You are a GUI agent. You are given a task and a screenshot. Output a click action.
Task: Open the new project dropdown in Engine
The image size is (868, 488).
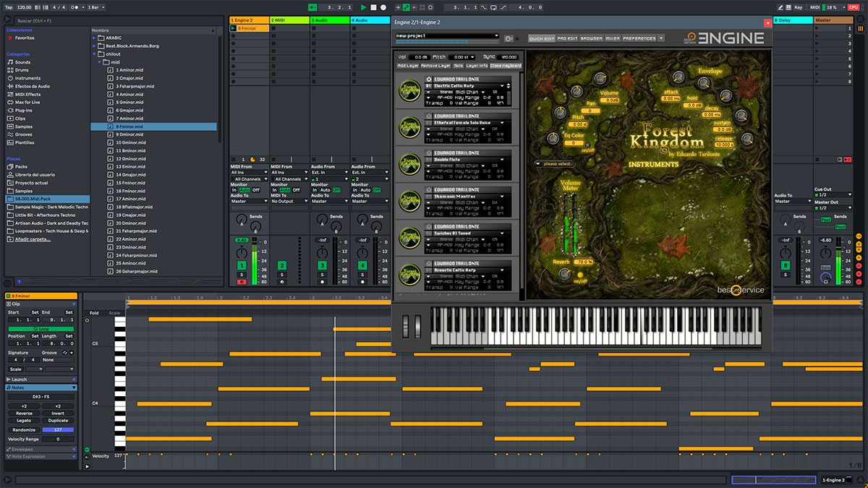[x=448, y=35]
